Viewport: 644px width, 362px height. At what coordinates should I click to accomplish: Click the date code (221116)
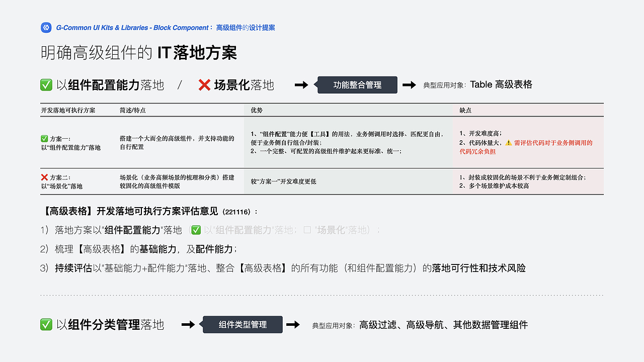236,212
